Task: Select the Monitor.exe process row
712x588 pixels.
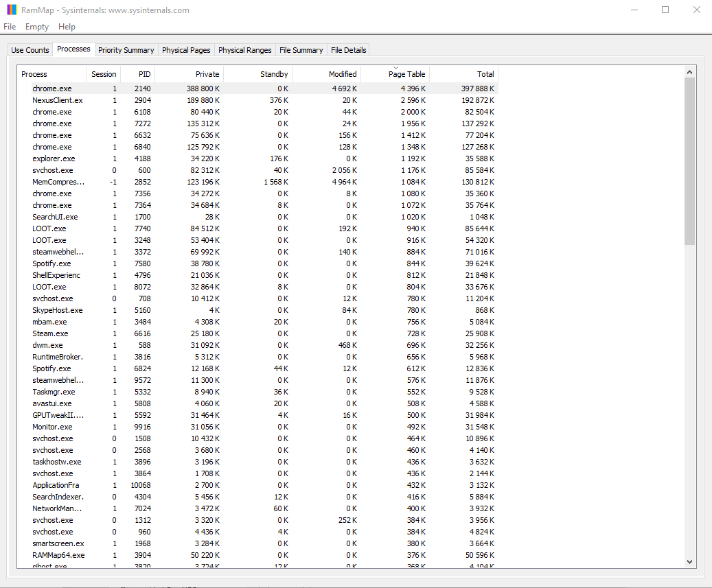Action: [x=258, y=427]
